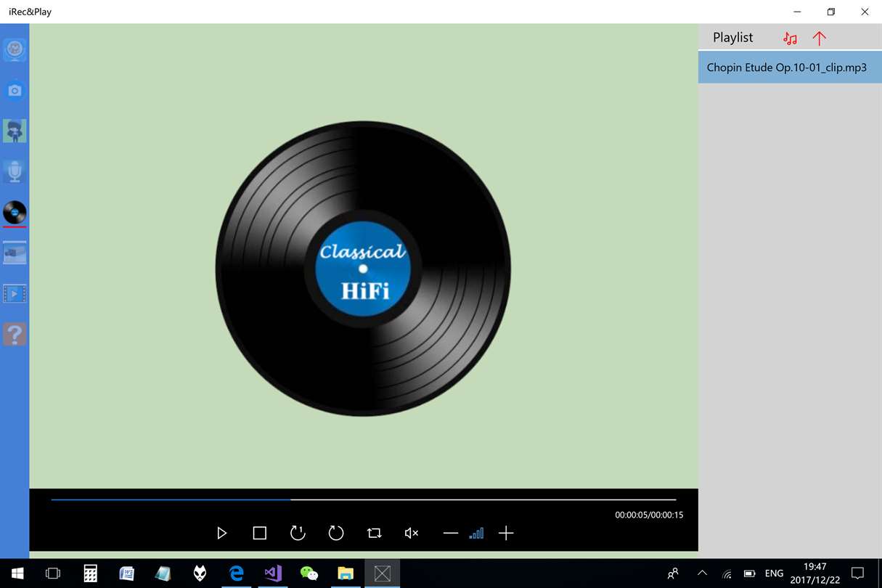Open the microphone audio recorder icon
The height and width of the screenshot is (588, 882).
[15, 172]
